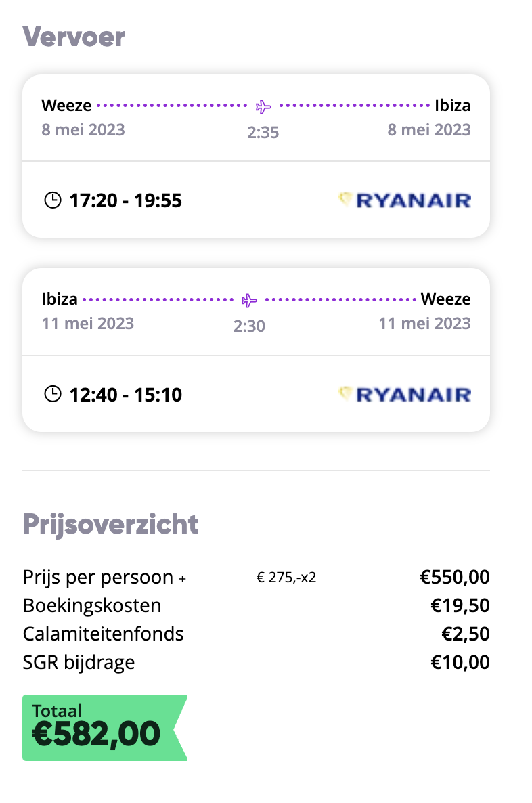Select the Vervoer section heading
532x803 pixels.
[74, 37]
